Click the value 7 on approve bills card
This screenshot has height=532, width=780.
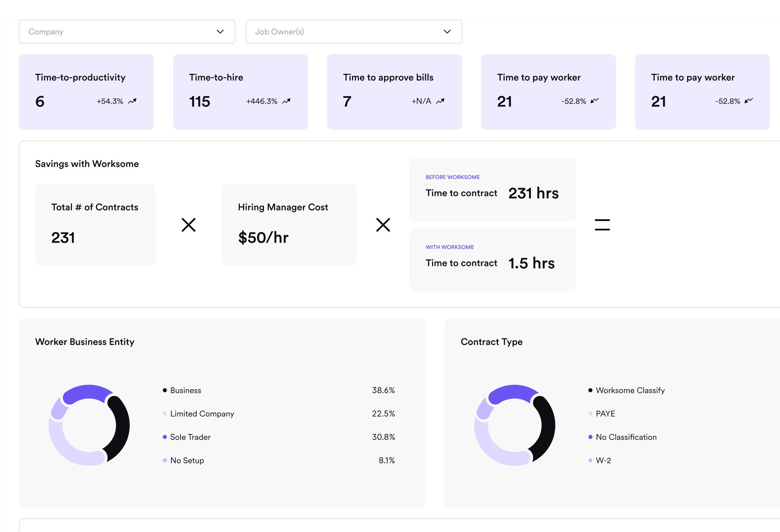(x=347, y=102)
